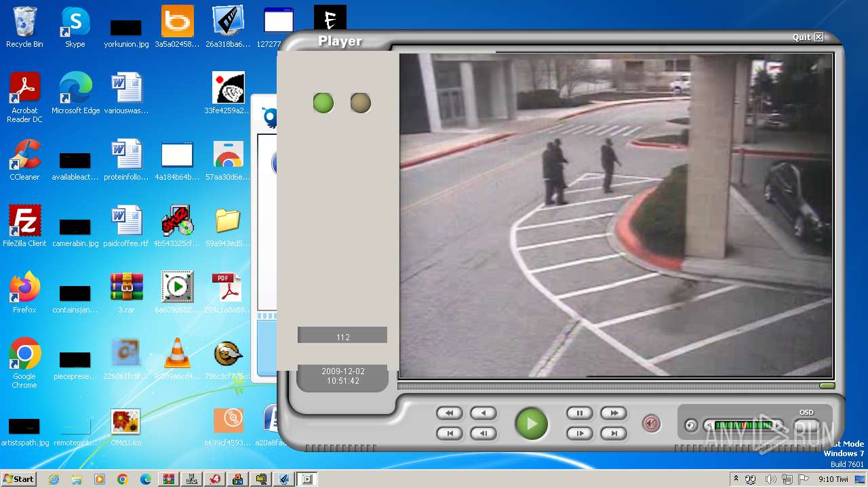Select the VLC cone desktop icon
The width and height of the screenshot is (868, 488).
[x=177, y=359]
